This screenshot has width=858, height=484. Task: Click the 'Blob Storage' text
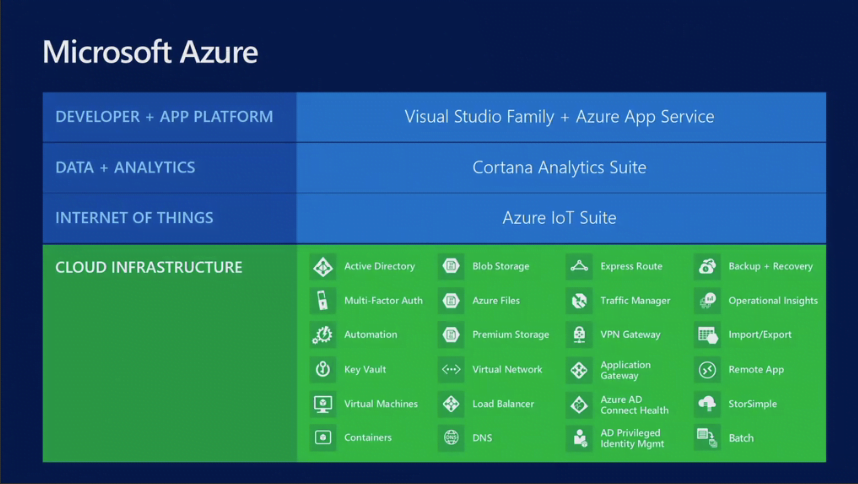click(x=501, y=266)
